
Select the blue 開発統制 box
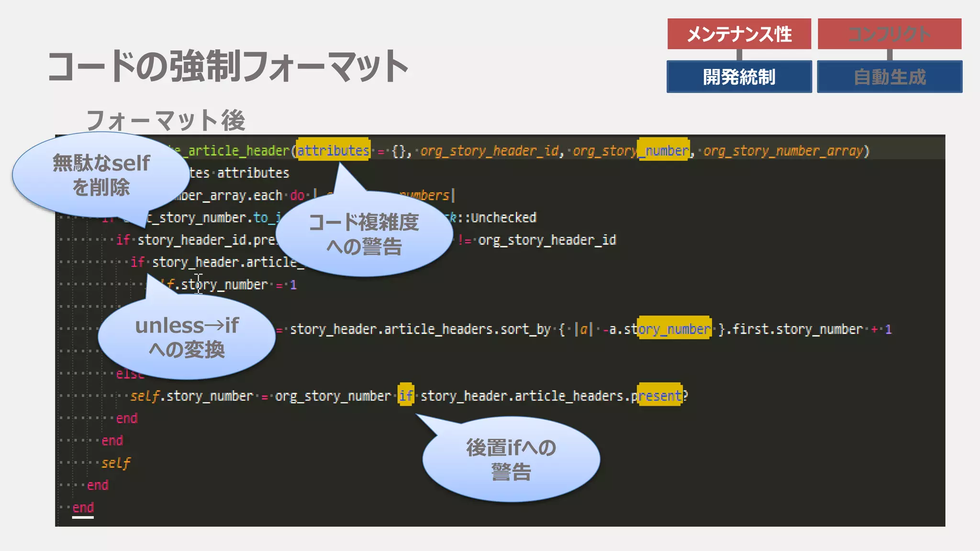pos(739,77)
